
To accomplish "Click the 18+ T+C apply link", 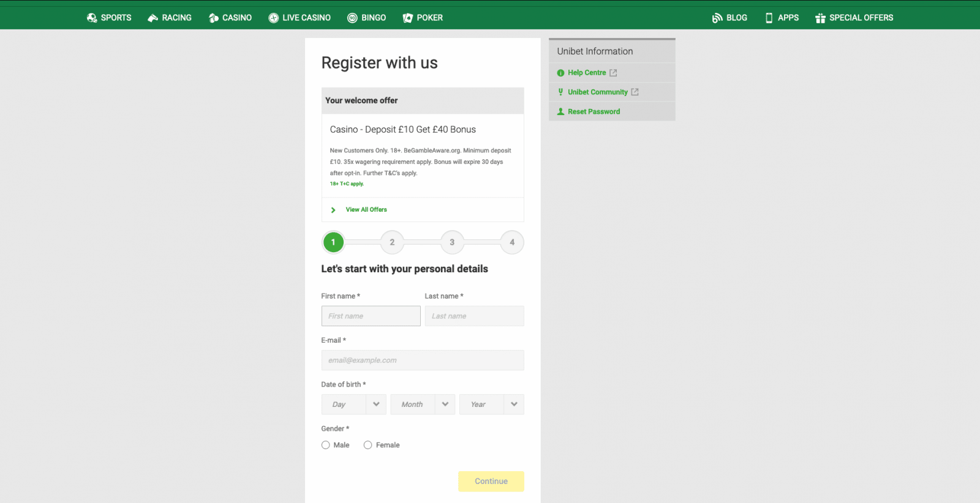I will point(347,184).
